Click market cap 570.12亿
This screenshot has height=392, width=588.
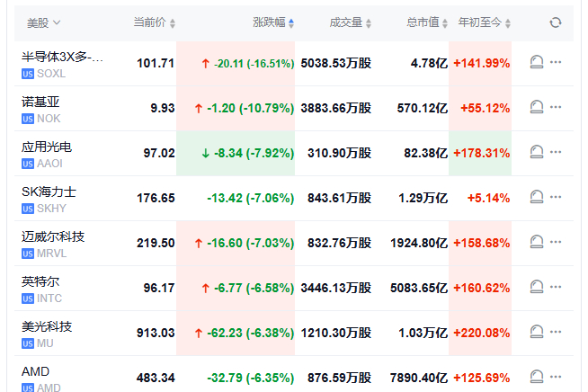point(423,109)
